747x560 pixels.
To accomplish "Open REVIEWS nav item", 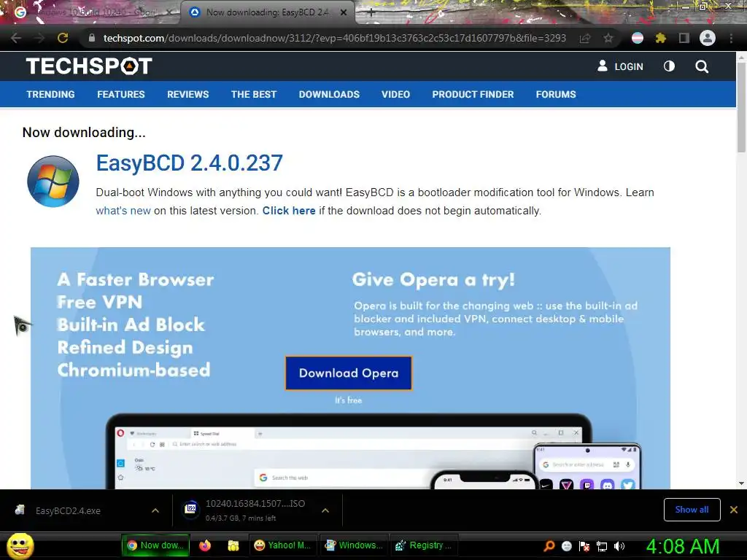I will coord(187,94).
